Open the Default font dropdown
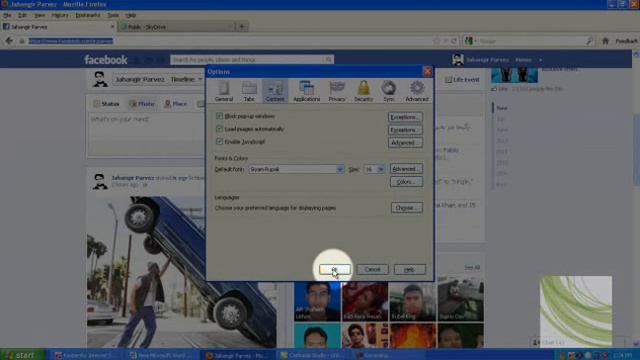The image size is (640, 360). [x=340, y=169]
